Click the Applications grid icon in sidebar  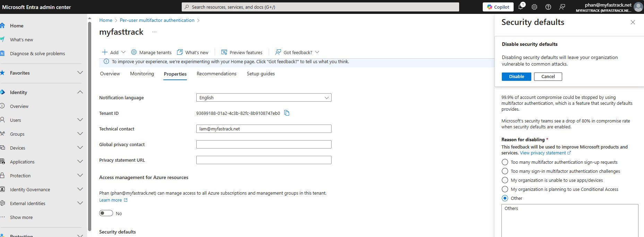2,161
